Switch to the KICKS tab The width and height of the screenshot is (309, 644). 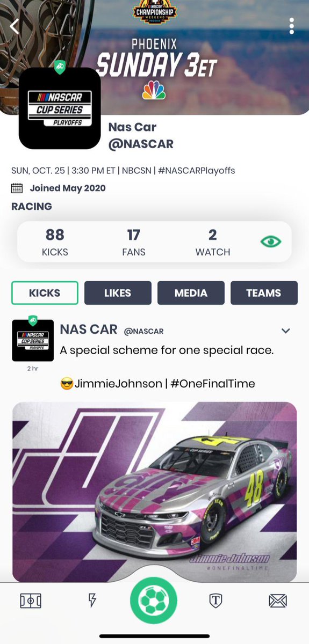click(x=45, y=293)
